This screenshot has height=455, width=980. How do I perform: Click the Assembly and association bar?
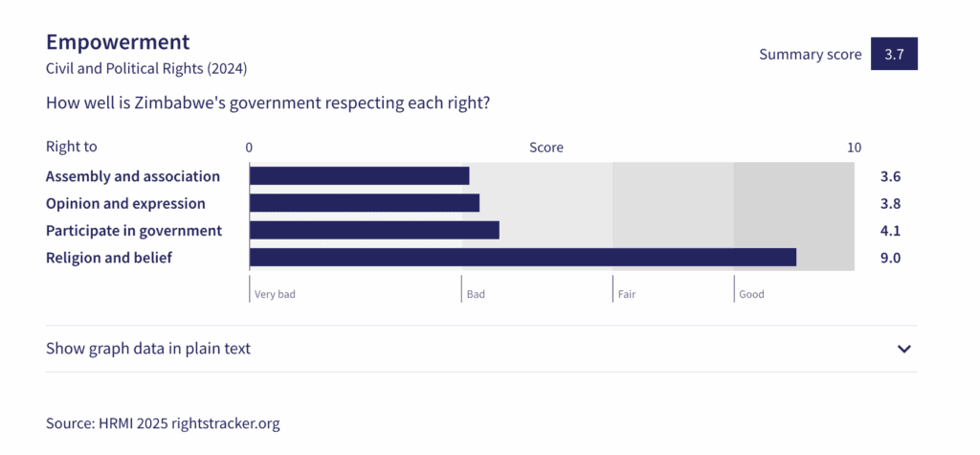coord(359,176)
